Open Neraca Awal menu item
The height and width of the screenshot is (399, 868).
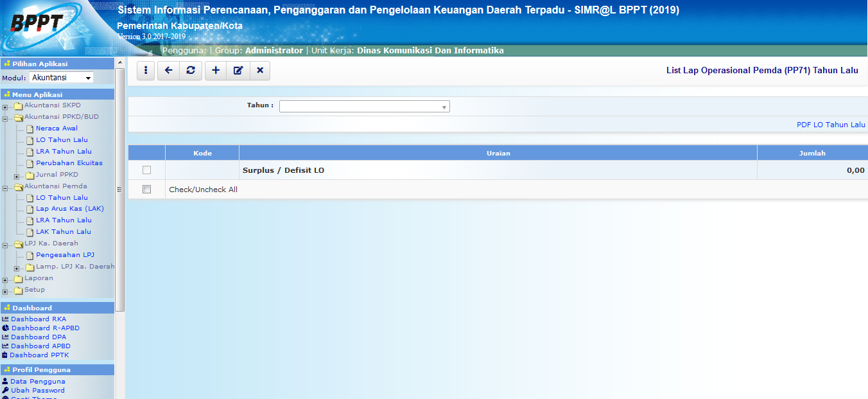point(56,129)
